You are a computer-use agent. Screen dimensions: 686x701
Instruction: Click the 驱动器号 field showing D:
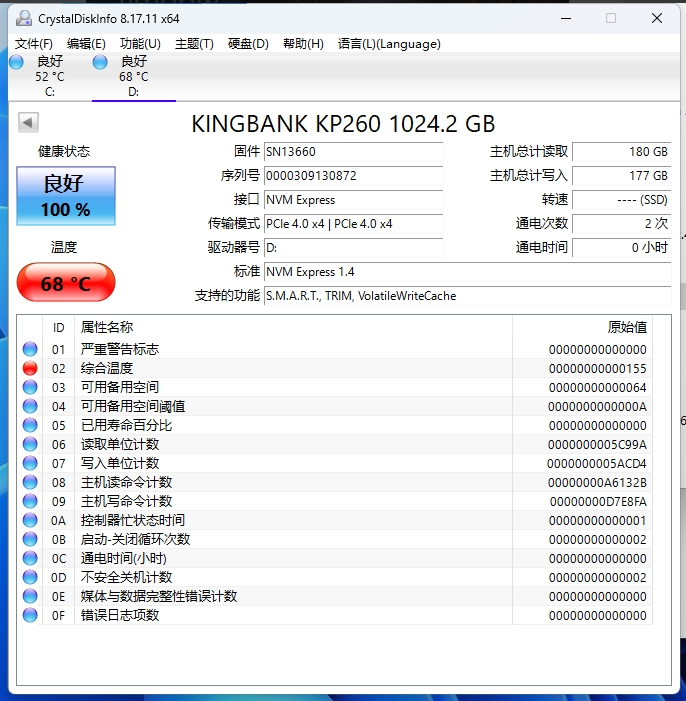[x=353, y=248]
